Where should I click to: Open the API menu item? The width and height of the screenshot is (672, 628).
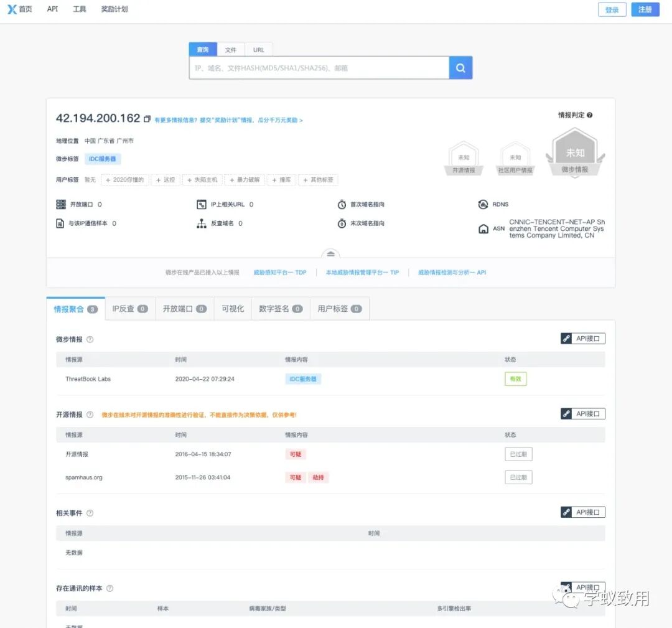click(x=52, y=9)
